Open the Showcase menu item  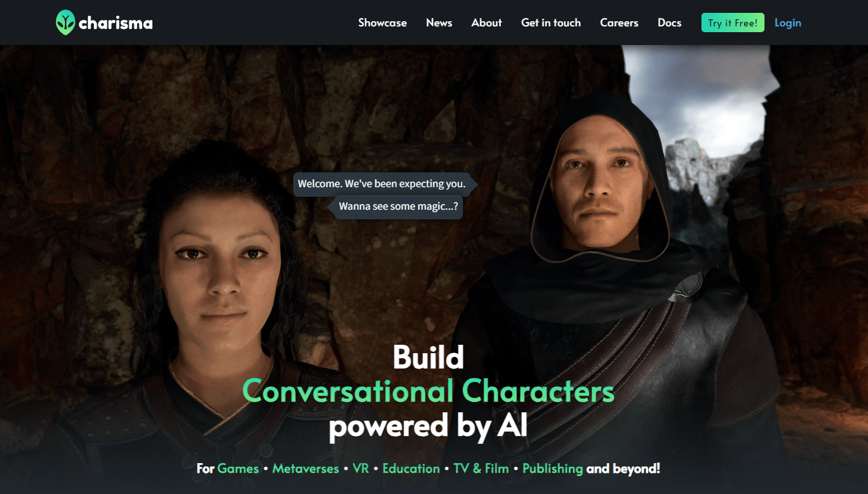[383, 23]
